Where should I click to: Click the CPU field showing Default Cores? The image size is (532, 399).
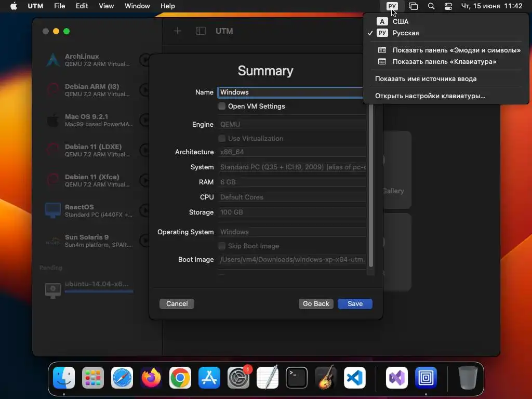click(x=292, y=197)
